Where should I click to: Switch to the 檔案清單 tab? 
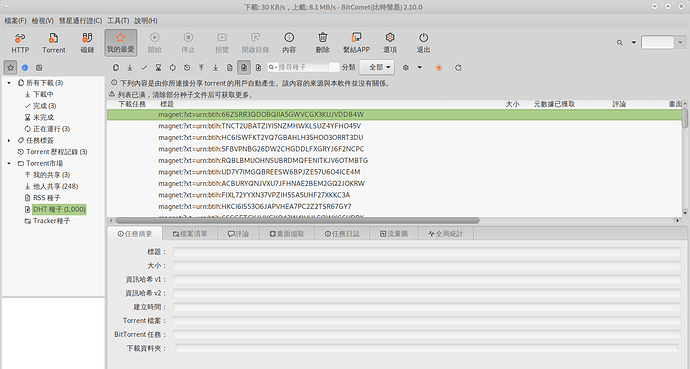190,234
